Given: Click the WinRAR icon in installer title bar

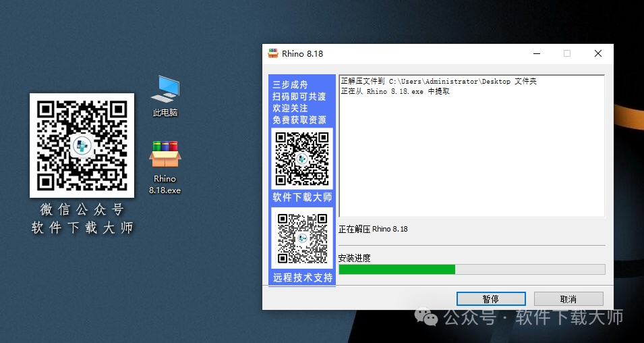Looking at the screenshot, I should [273, 53].
